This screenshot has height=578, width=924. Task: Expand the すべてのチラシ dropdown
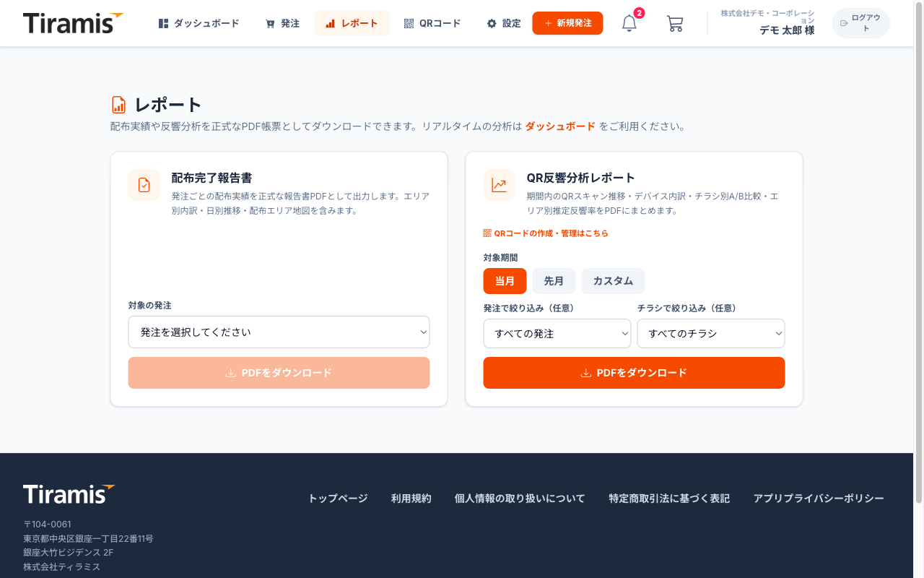[x=711, y=334]
